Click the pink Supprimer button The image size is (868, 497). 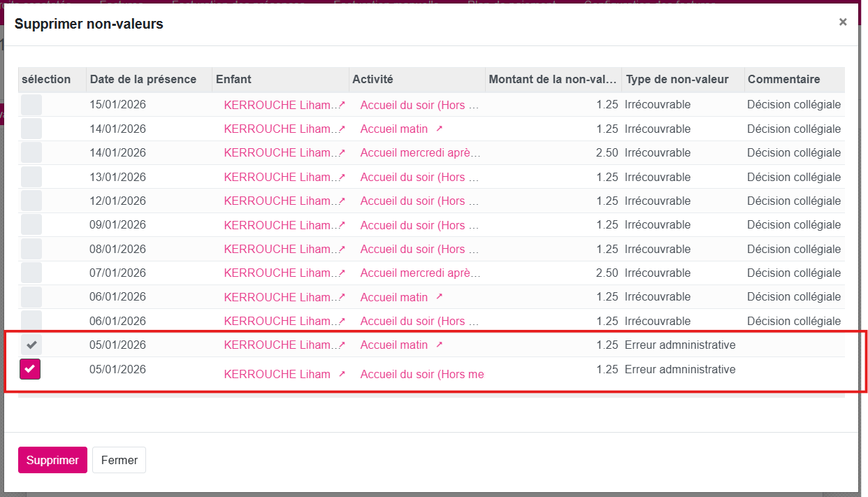tap(52, 460)
